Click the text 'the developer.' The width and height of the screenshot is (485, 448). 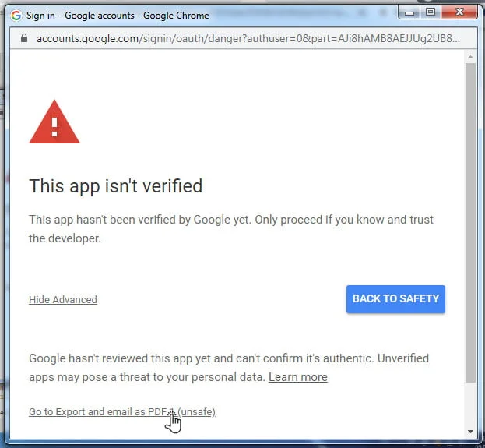coord(65,238)
